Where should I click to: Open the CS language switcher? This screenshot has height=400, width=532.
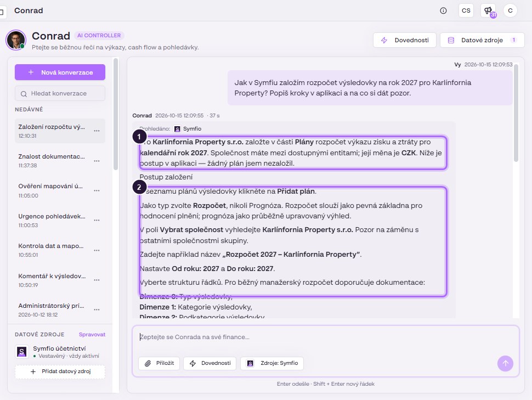466,10
